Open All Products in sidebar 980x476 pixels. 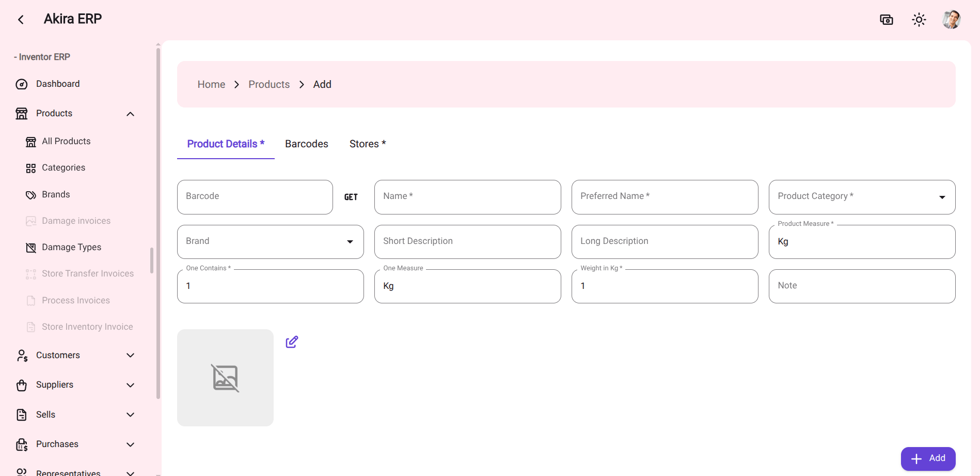click(x=66, y=141)
